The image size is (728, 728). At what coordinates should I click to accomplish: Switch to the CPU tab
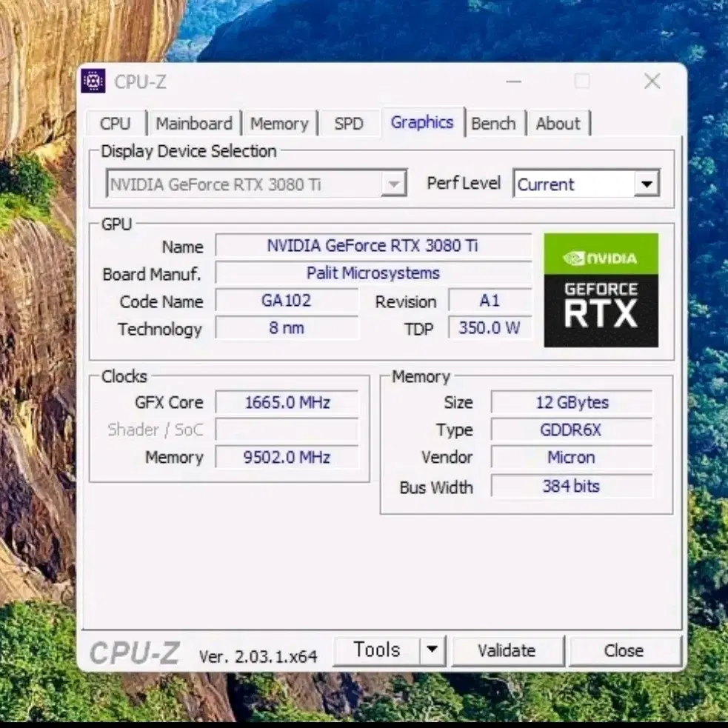[116, 123]
